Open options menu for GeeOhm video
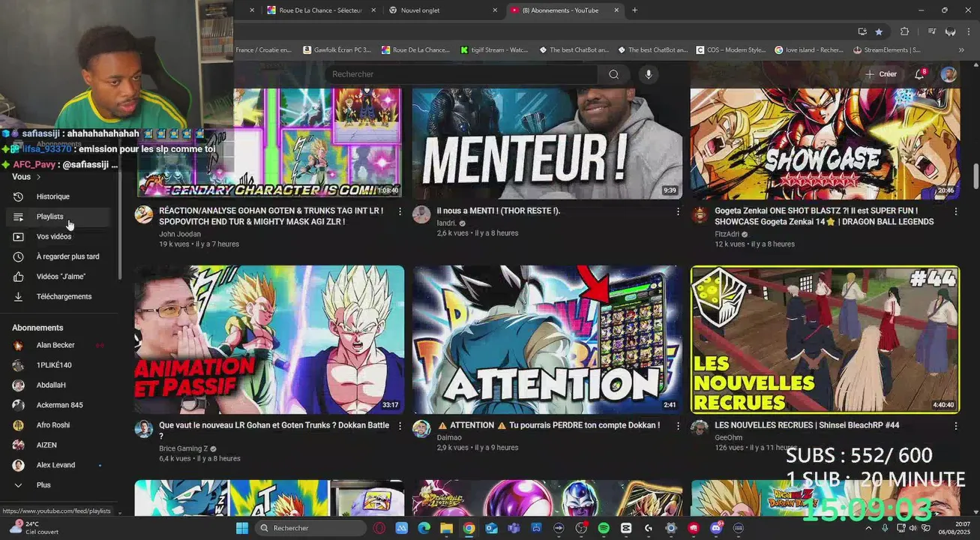This screenshot has height=540, width=980. coord(955,426)
